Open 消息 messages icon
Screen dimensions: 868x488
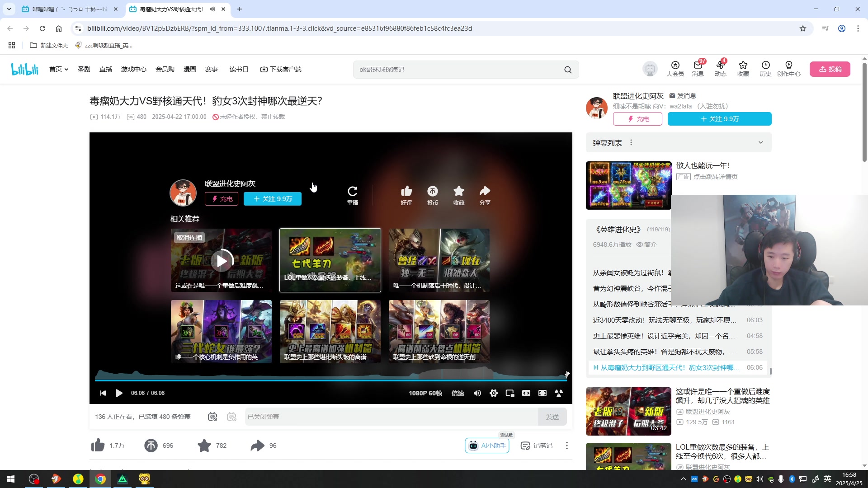tap(698, 69)
